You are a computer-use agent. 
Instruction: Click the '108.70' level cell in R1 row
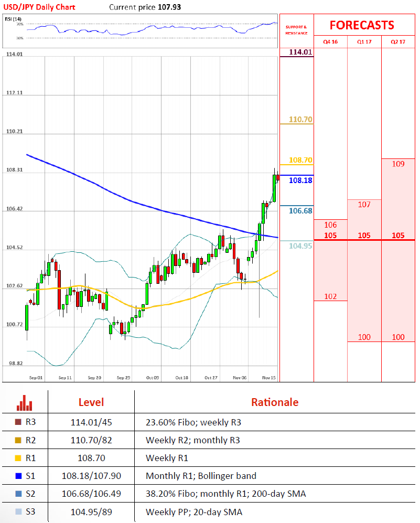91,458
